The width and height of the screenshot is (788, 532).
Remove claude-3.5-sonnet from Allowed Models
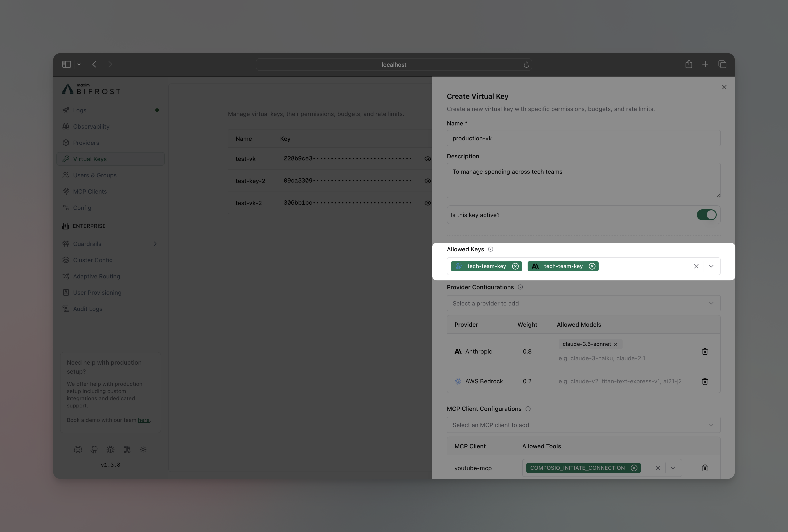615,344
